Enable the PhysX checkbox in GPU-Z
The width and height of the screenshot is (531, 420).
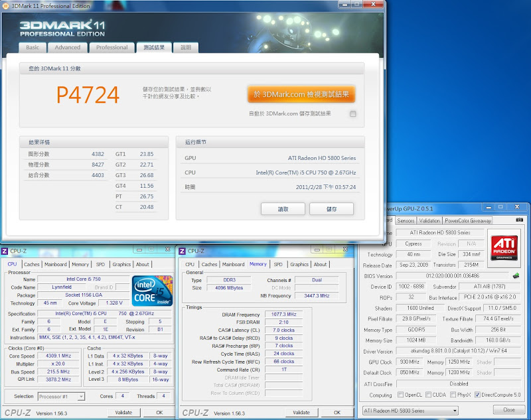tap(453, 395)
